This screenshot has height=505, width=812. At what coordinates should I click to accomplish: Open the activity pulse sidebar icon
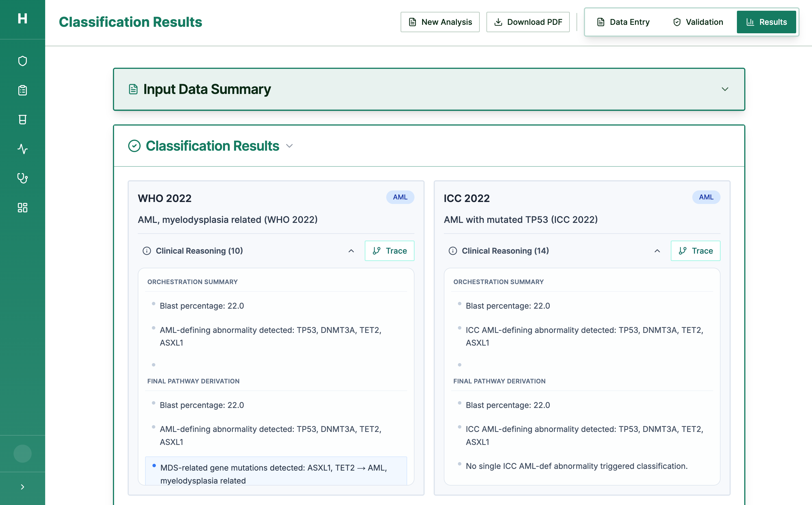click(22, 149)
